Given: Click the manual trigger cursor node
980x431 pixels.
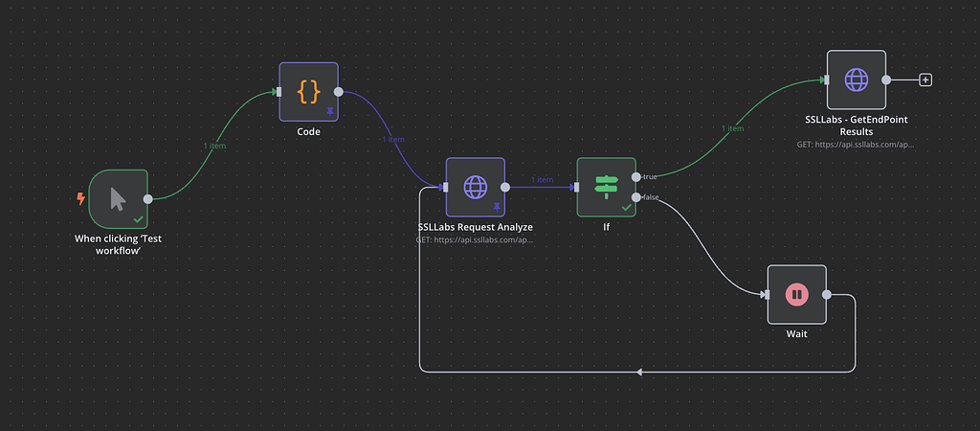Looking at the screenshot, I should coord(118,199).
